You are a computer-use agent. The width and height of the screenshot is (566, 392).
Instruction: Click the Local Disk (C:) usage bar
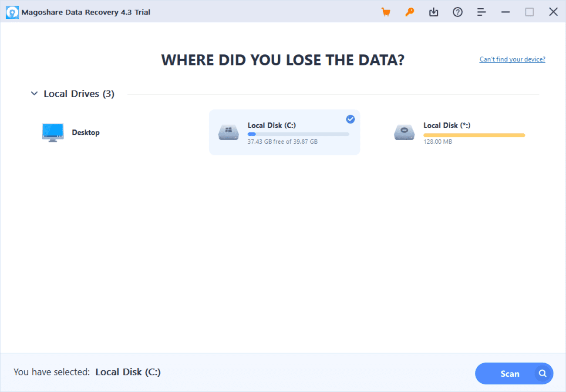pyautogui.click(x=298, y=134)
